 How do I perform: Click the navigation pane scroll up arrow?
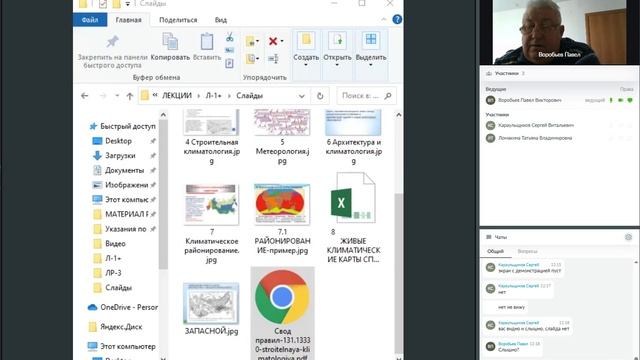pyautogui.click(x=163, y=115)
